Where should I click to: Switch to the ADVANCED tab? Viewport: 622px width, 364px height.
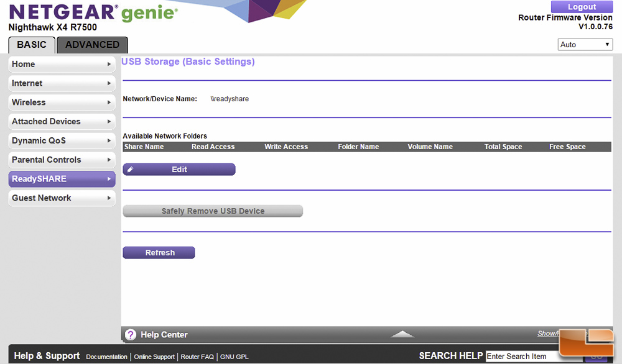tap(93, 45)
